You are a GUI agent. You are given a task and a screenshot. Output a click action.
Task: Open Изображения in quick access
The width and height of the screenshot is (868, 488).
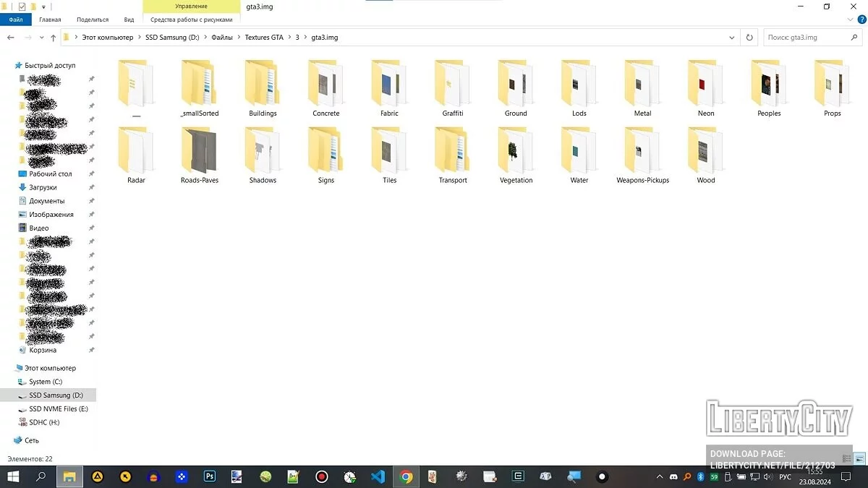pyautogui.click(x=51, y=215)
